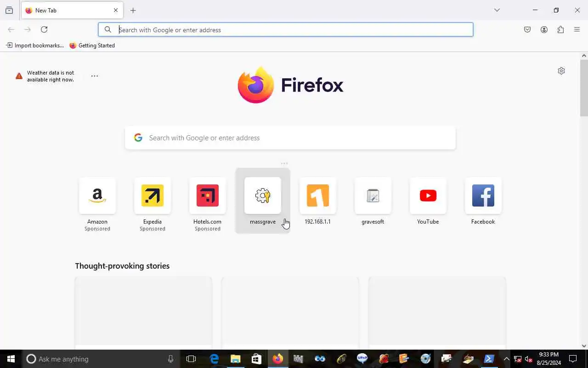
Task: Open weather widget three-dot menu
Action: 95,76
